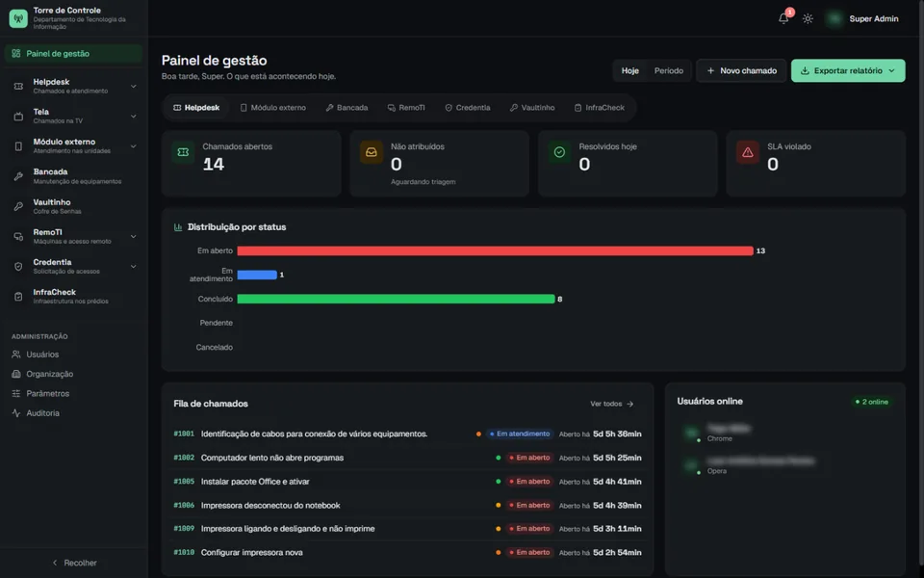The height and width of the screenshot is (578, 924).
Task: Open the Usuários admin link
Action: (42, 355)
